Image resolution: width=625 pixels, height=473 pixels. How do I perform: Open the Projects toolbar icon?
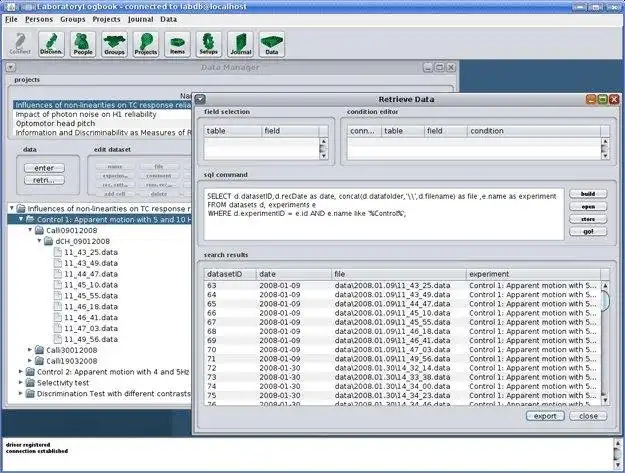pyautogui.click(x=146, y=44)
